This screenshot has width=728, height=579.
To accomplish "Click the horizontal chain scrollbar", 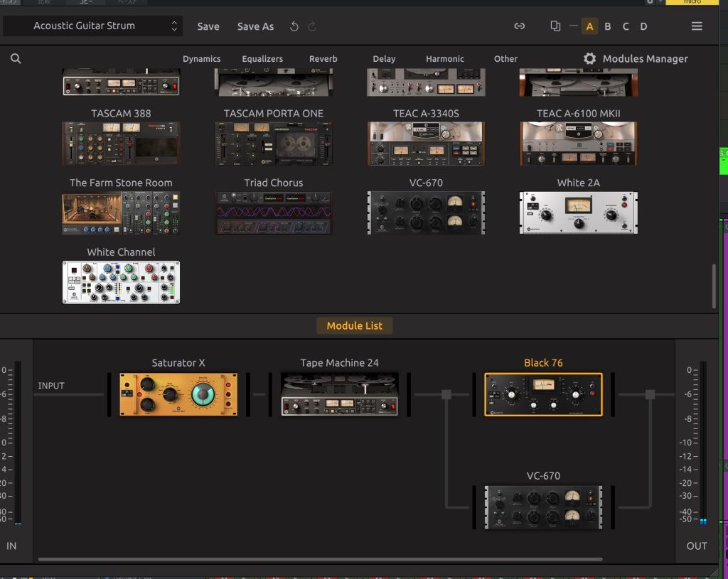I will [320, 560].
